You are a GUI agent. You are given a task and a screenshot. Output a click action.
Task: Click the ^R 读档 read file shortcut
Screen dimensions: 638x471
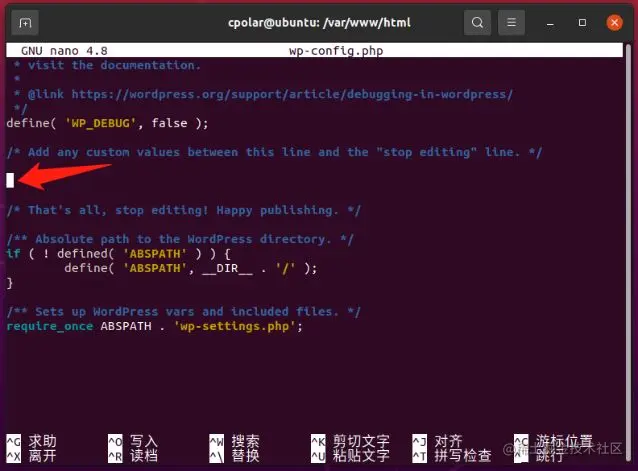tap(133, 456)
